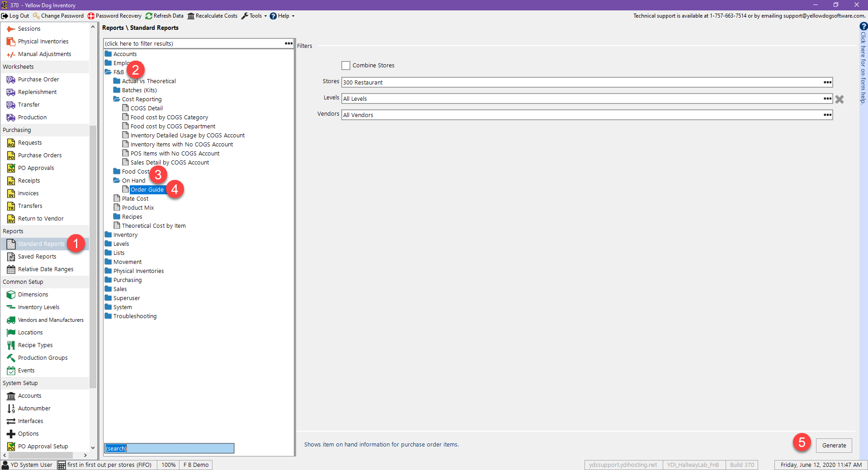Open Invoices in the sidebar
Screen dimensions: 868x470
[x=28, y=193]
